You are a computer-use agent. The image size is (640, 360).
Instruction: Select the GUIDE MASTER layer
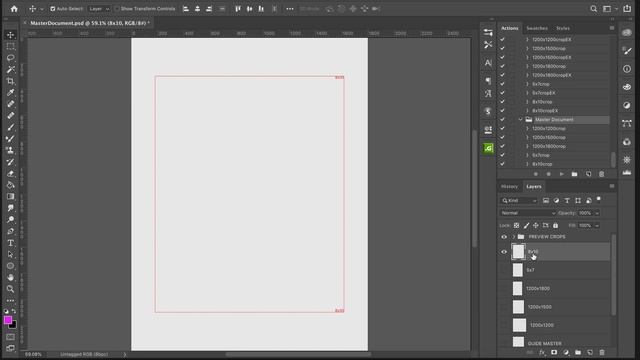(556, 343)
